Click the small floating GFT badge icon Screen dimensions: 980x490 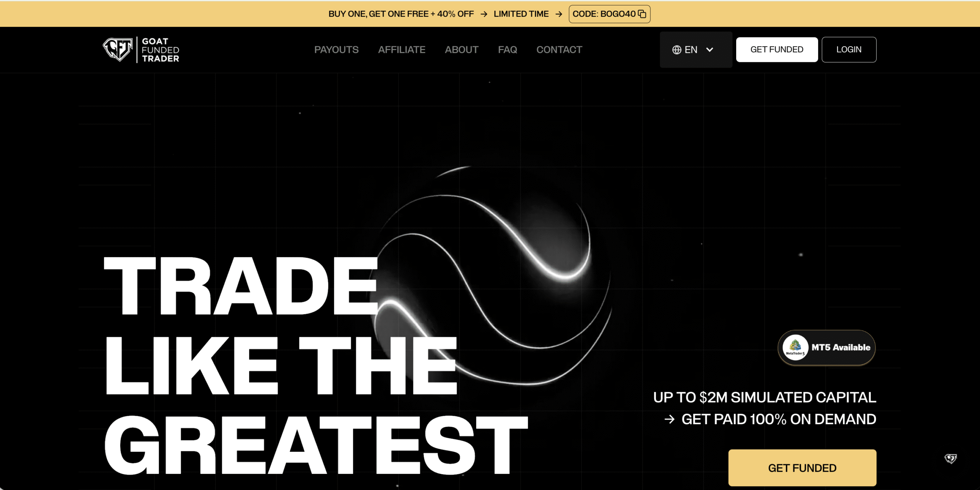(x=950, y=458)
